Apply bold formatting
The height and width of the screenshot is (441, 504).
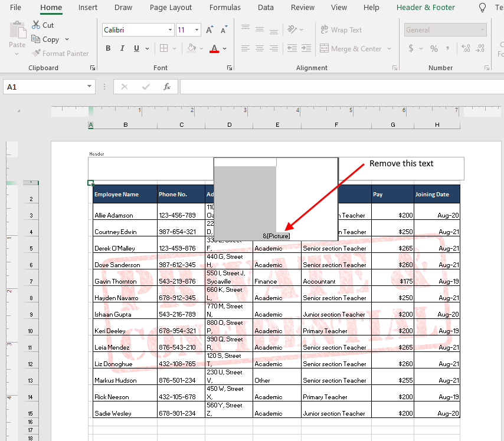(108, 48)
